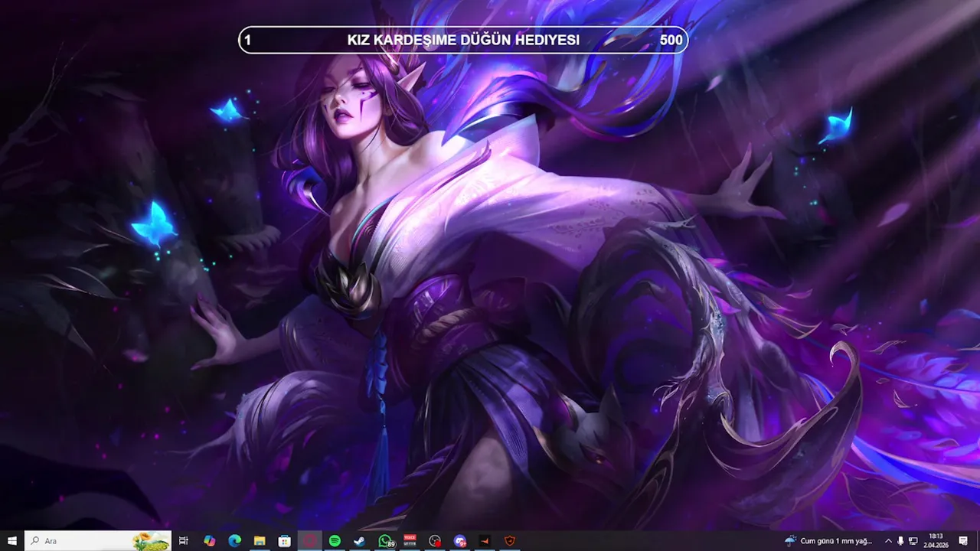Open the weather widget 'Cum günü 1 mm yağ...'
Viewport: 980px width, 551px height.
click(828, 540)
